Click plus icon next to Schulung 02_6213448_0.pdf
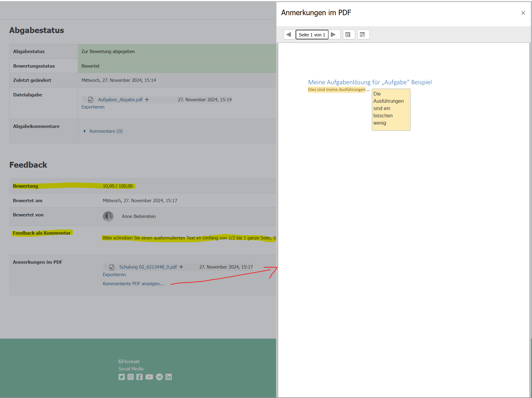 [x=181, y=267]
